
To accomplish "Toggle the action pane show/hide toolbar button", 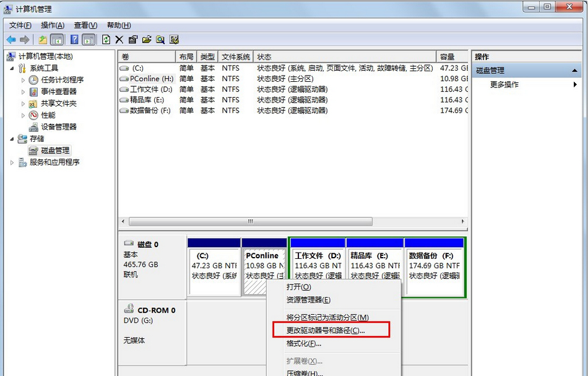I will coord(89,40).
